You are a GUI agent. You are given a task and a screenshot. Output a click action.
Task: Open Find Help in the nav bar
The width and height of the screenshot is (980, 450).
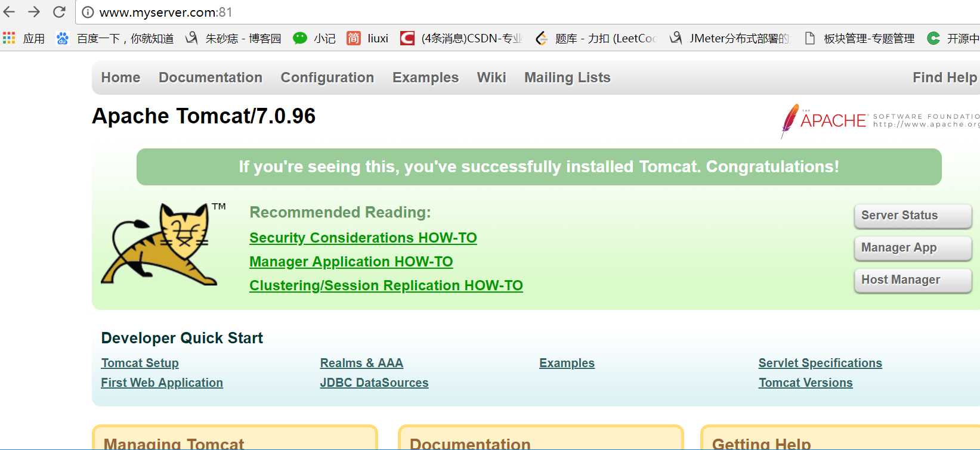[945, 77]
